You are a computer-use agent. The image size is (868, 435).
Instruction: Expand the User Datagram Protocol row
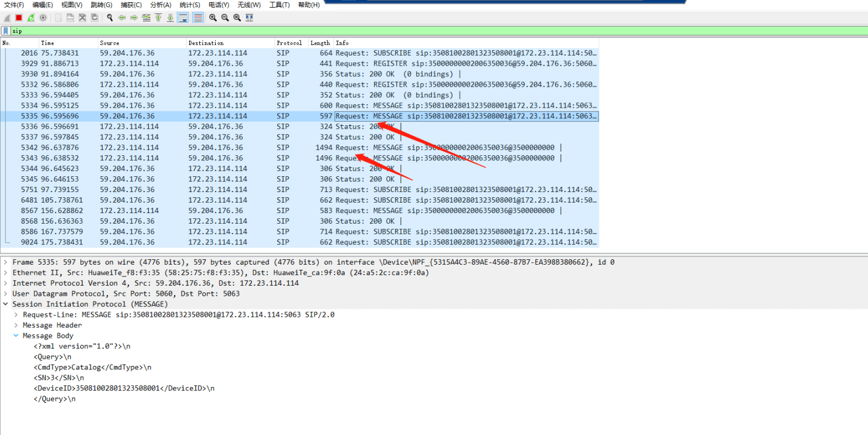(x=6, y=294)
